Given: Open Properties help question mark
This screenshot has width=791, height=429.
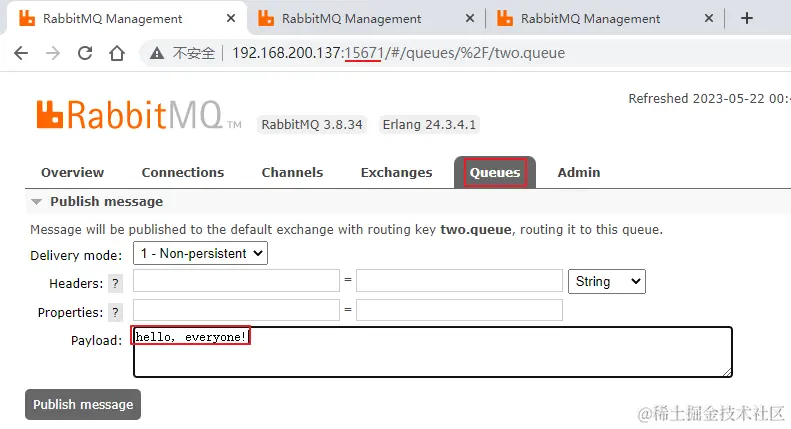Looking at the screenshot, I should (116, 312).
